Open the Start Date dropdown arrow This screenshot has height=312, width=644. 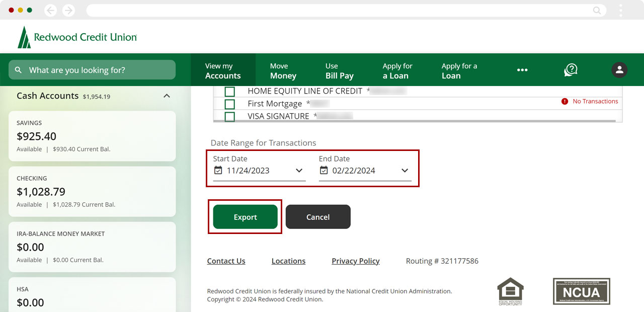point(299,171)
